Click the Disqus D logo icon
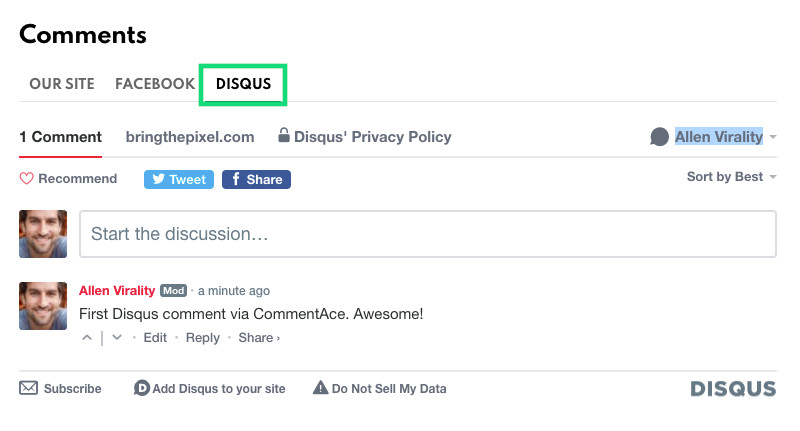This screenshot has height=431, width=800. [142, 388]
